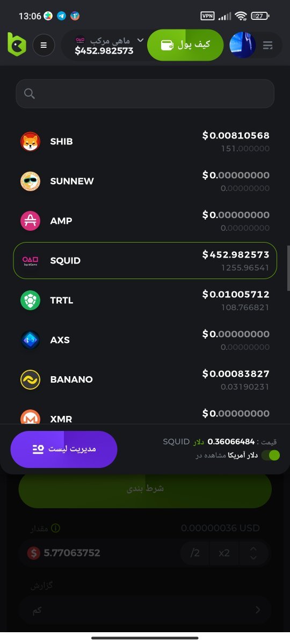Click the purple manage list button
Viewport: 290px width, 644px height.
(x=64, y=449)
